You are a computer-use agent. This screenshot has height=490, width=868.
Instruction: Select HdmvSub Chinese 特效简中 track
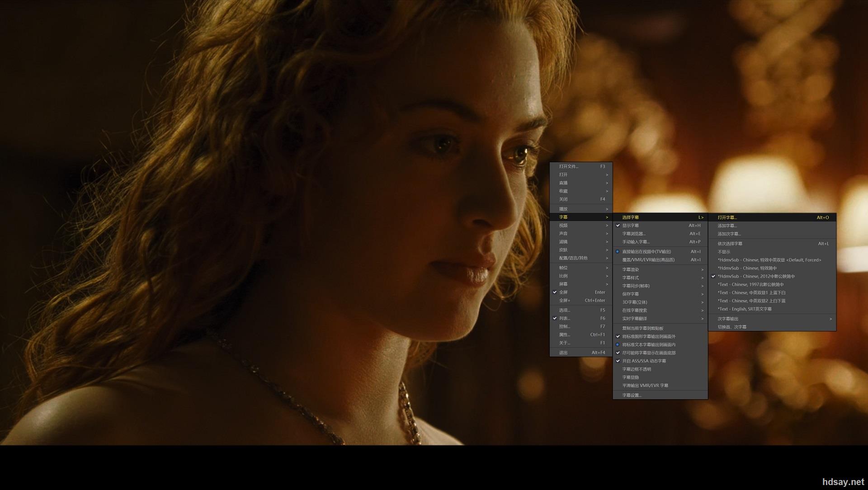(772, 268)
